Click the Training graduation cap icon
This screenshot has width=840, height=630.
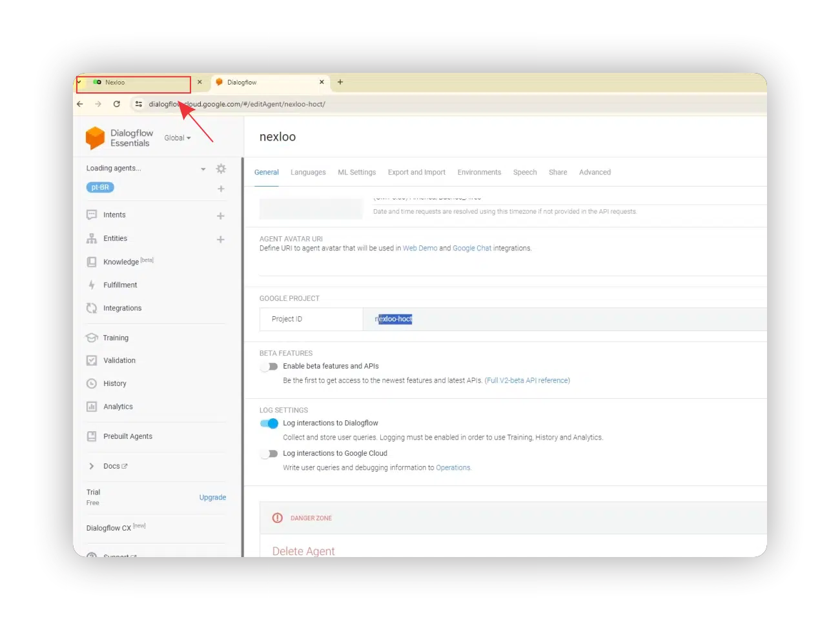pos(92,338)
